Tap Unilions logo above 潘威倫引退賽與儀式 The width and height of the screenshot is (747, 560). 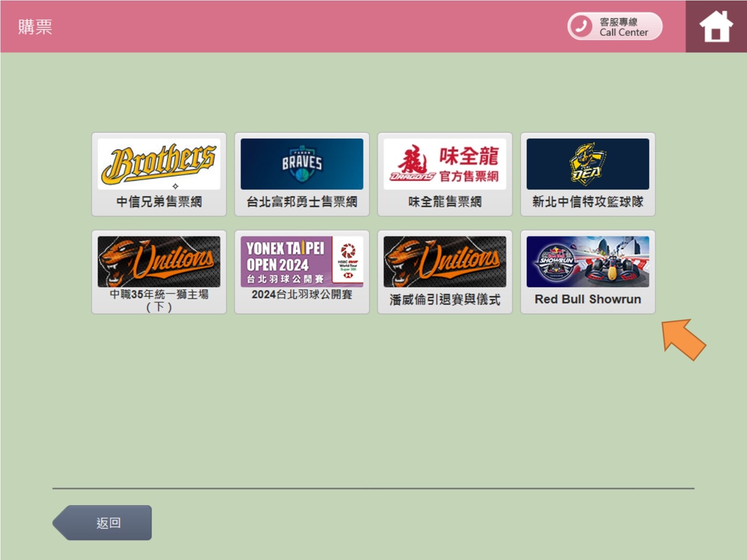(444, 261)
